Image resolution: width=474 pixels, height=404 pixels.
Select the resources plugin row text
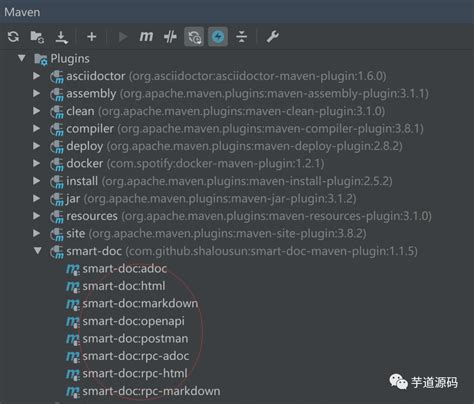tap(249, 216)
